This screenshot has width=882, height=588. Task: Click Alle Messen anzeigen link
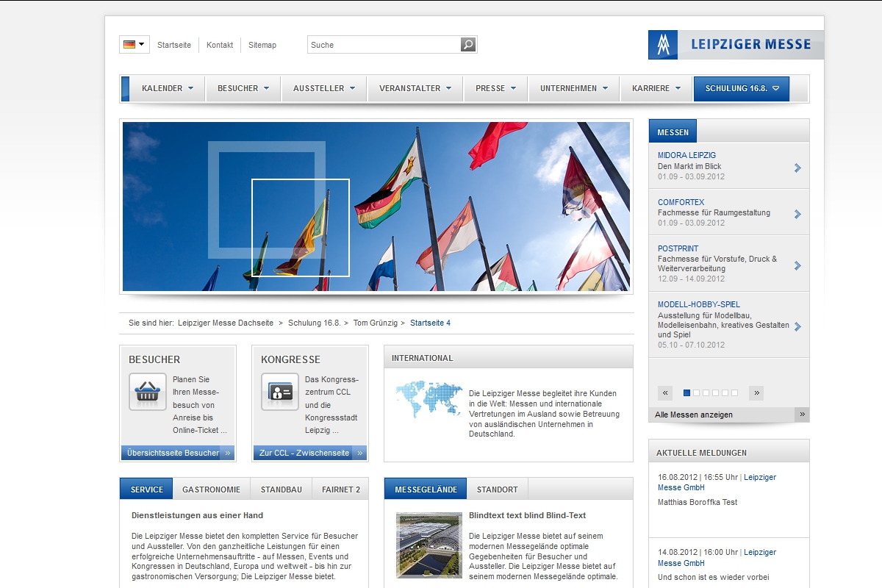[694, 415]
